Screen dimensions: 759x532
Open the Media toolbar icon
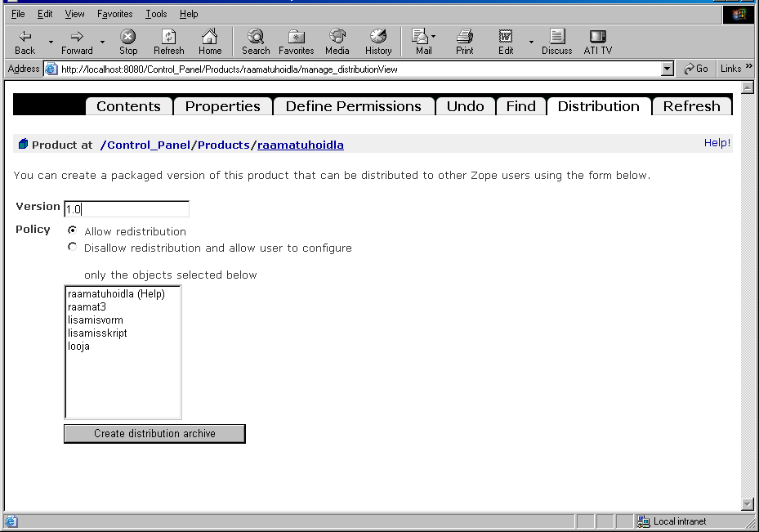tap(337, 42)
